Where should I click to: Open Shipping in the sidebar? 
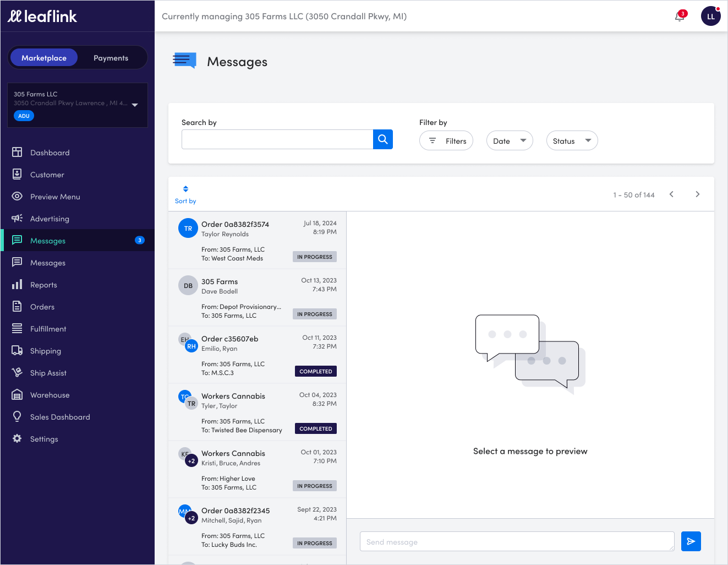coord(78,351)
